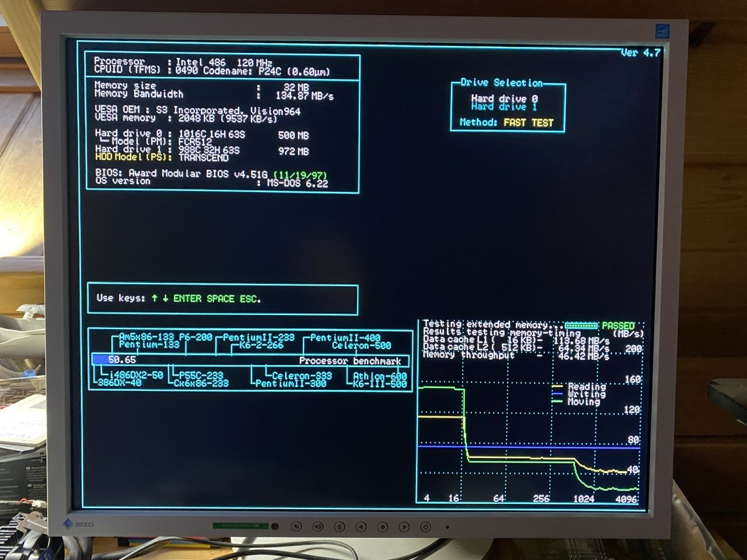The image size is (747, 560).
Task: Click the 'Athlon-600' benchmark marker
Action: coord(379,376)
